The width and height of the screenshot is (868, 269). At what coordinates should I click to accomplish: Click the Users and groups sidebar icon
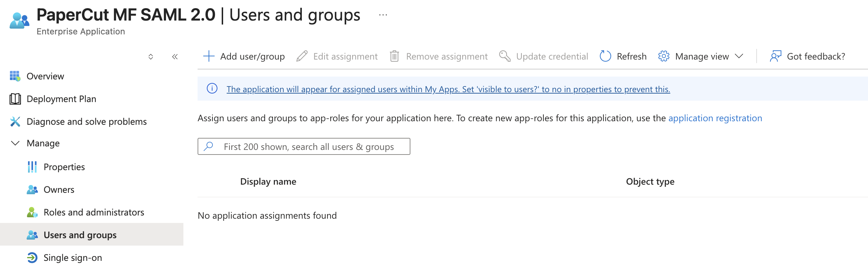pos(32,235)
